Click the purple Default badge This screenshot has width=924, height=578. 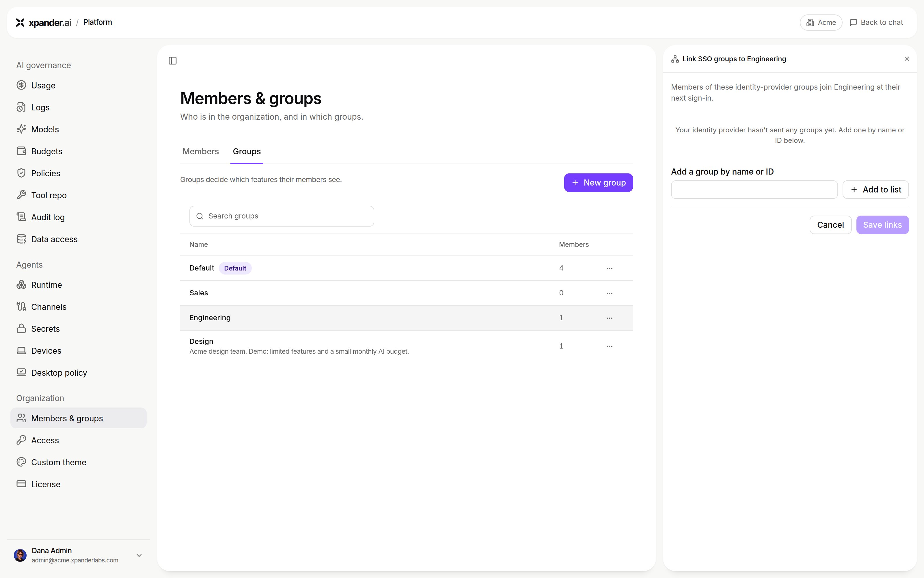coord(235,268)
